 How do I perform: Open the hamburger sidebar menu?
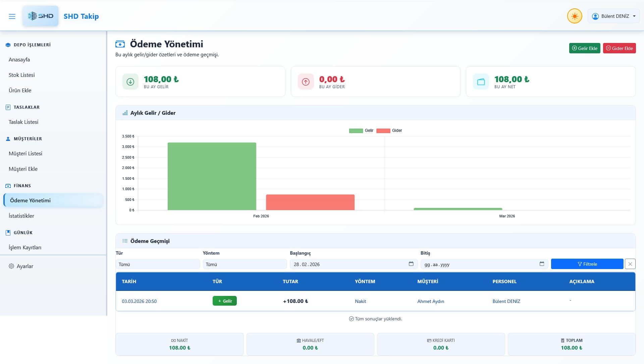coord(12,16)
